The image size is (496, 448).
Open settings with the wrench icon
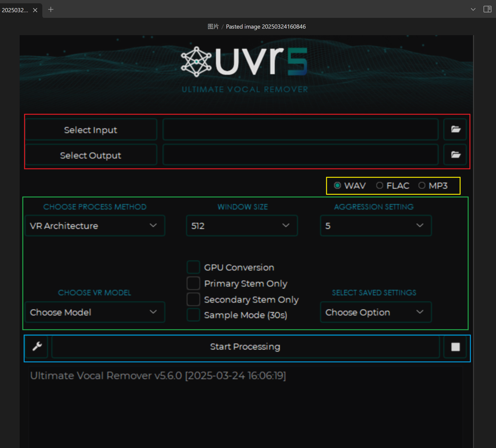coord(37,346)
